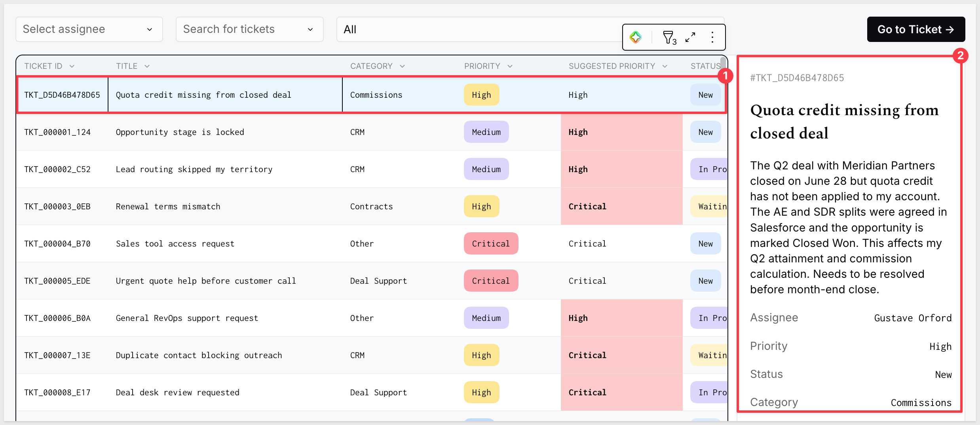Select the Deal desk review requested row
980x425 pixels.
[372, 393]
